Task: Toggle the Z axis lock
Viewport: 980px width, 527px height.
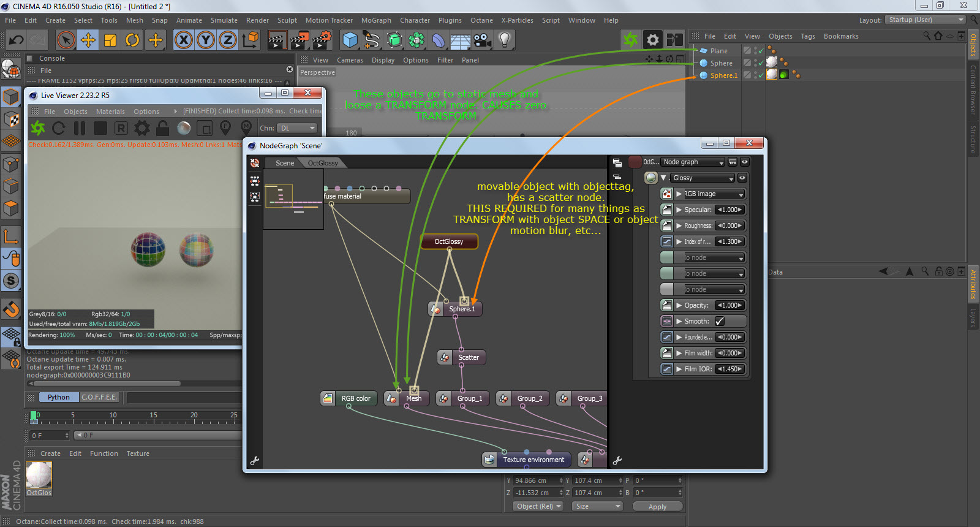Action: pos(228,40)
